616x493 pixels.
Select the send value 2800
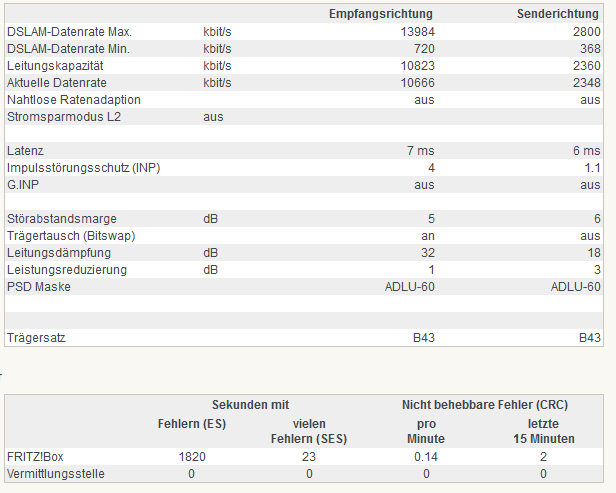(587, 32)
